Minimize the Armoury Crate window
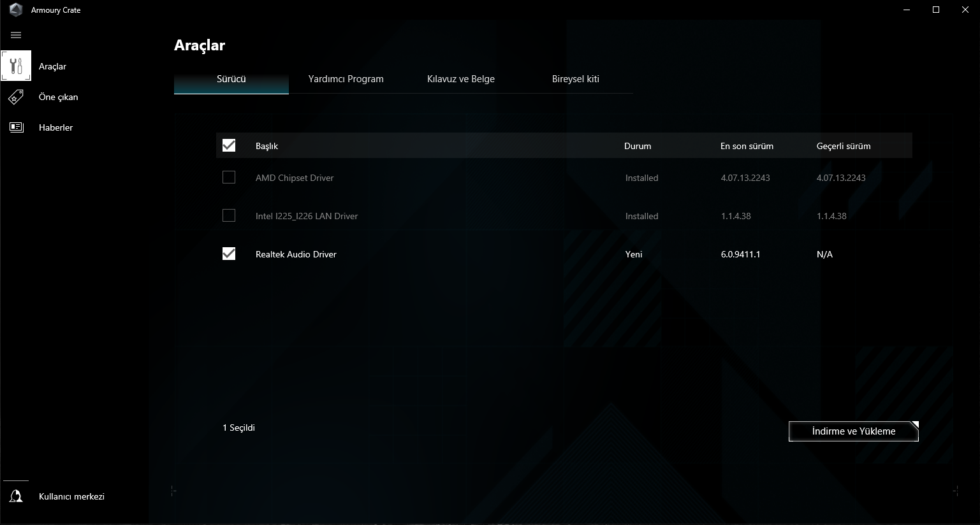980x525 pixels. 907,10
